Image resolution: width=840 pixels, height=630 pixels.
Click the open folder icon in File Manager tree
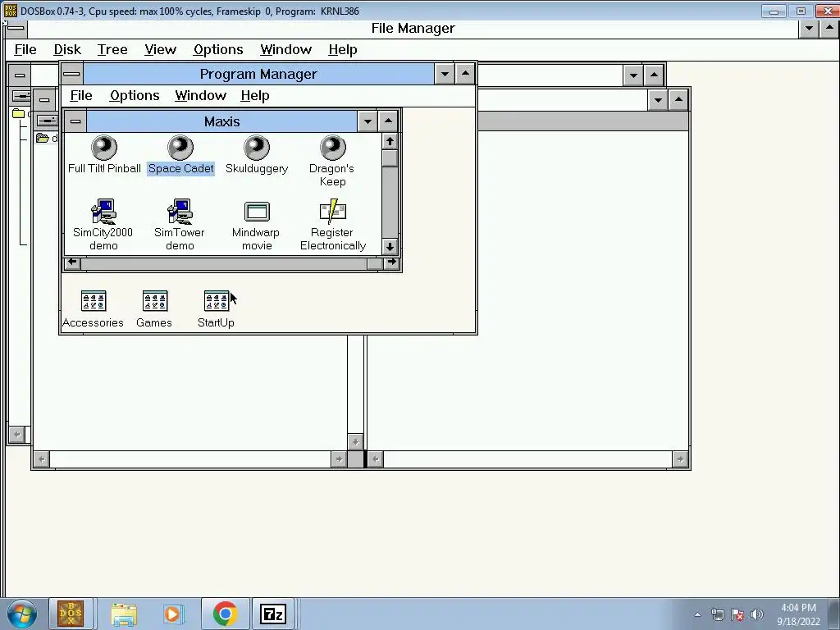tap(43, 138)
